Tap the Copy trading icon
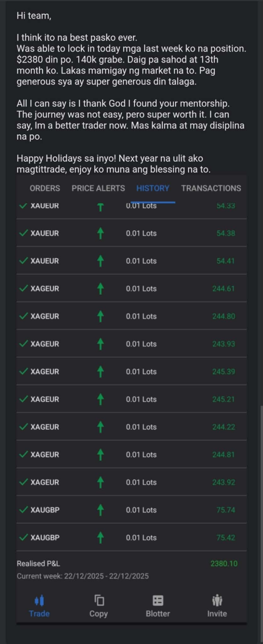This screenshot has height=644, width=263. [99, 600]
